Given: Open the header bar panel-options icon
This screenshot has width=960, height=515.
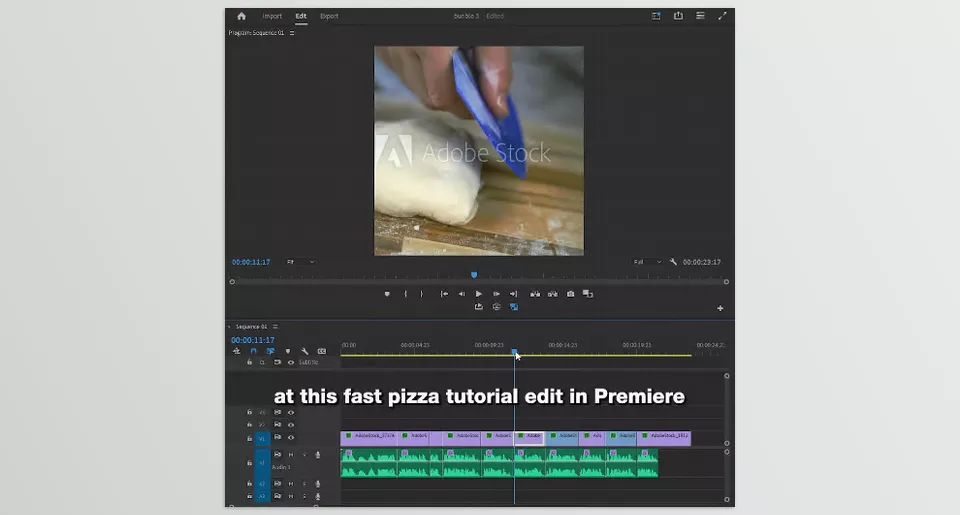Looking at the screenshot, I should [700, 16].
